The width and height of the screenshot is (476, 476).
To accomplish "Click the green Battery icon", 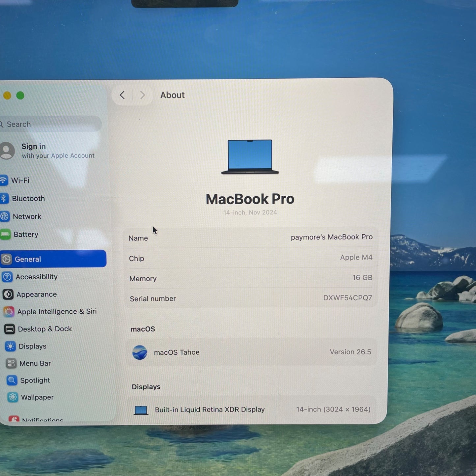I will coord(5,235).
